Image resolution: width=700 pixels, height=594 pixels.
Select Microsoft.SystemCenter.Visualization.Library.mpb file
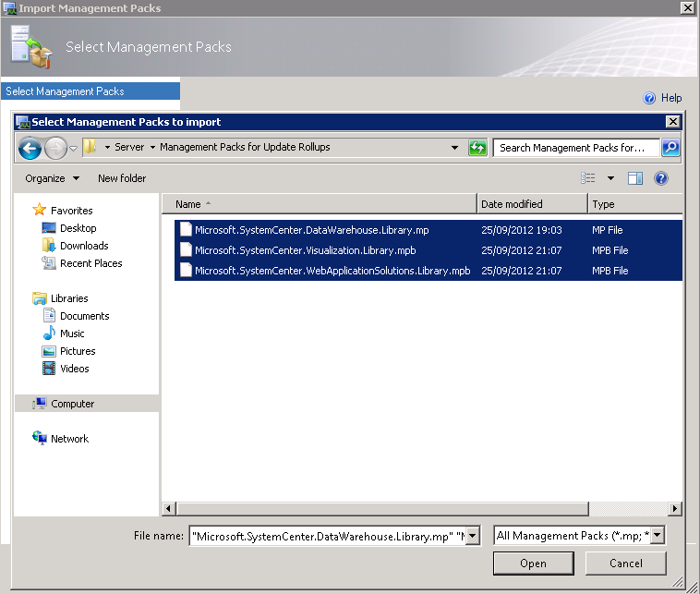point(306,250)
